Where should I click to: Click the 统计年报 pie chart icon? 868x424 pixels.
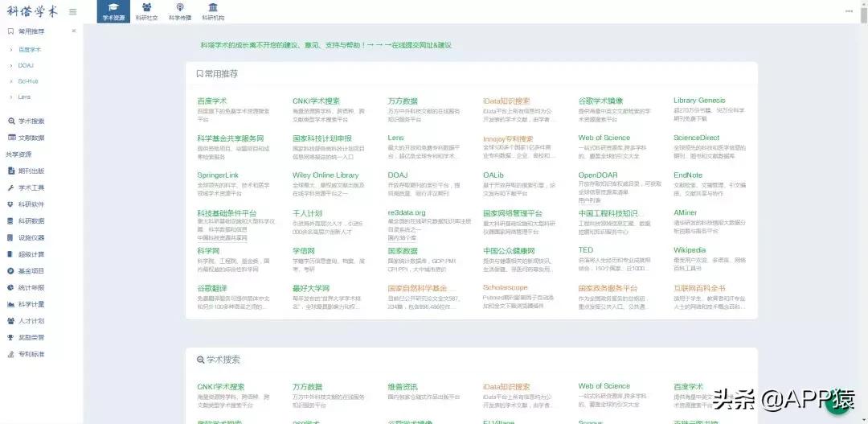[x=11, y=288]
